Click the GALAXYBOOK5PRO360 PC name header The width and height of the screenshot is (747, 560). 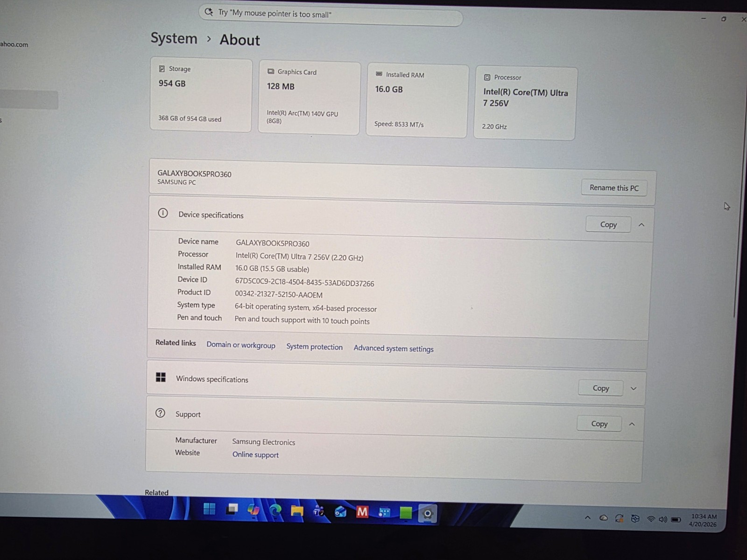click(194, 174)
